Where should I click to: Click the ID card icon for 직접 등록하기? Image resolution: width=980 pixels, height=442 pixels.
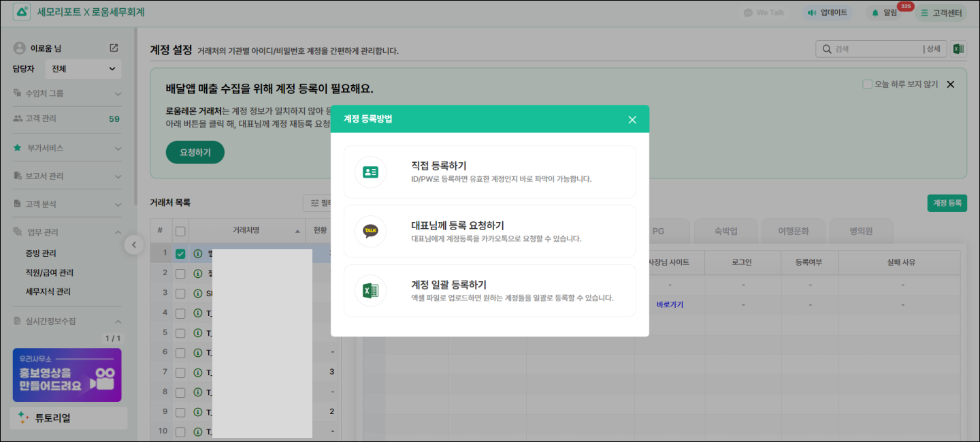(x=370, y=172)
